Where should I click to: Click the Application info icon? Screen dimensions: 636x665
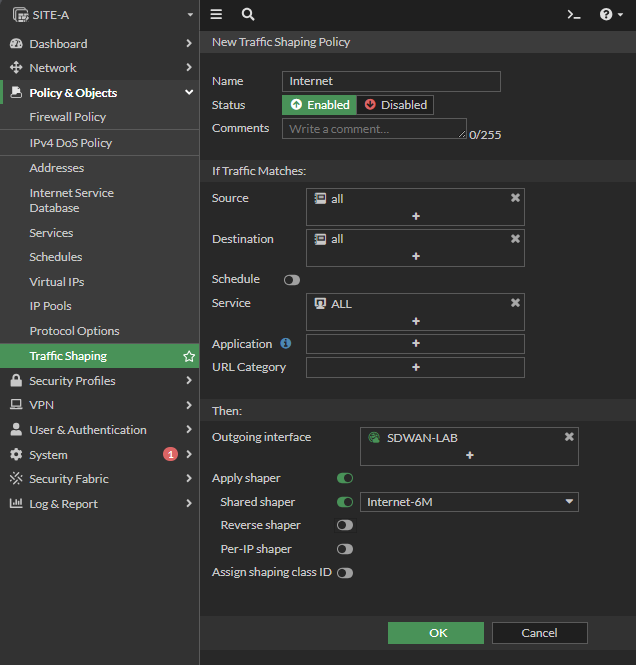coord(286,344)
